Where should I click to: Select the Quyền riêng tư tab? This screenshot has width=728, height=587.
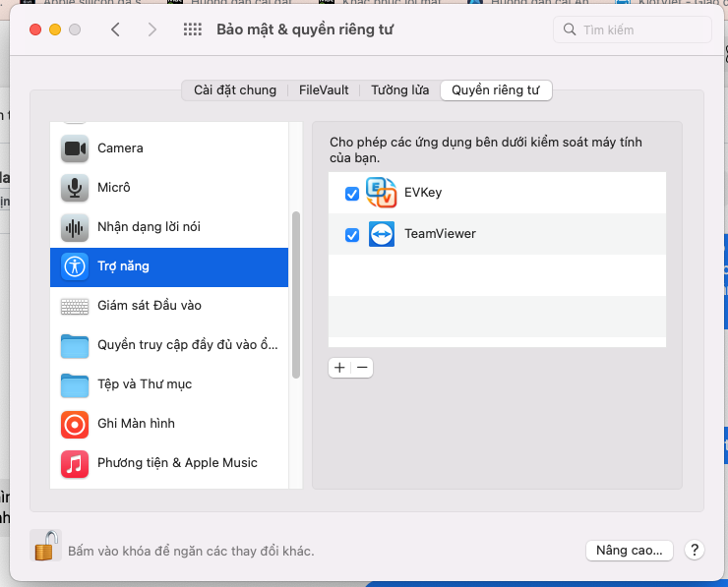coord(496,90)
